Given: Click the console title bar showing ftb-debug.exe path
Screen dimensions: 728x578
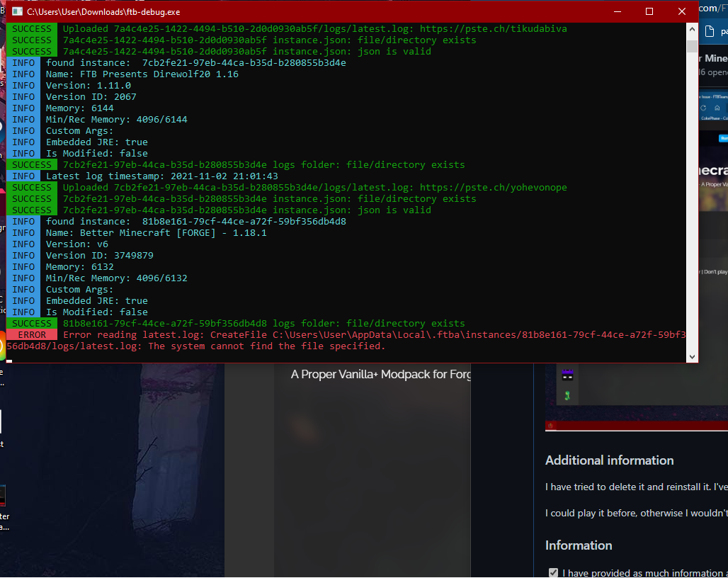Looking at the screenshot, I should 283,11.
